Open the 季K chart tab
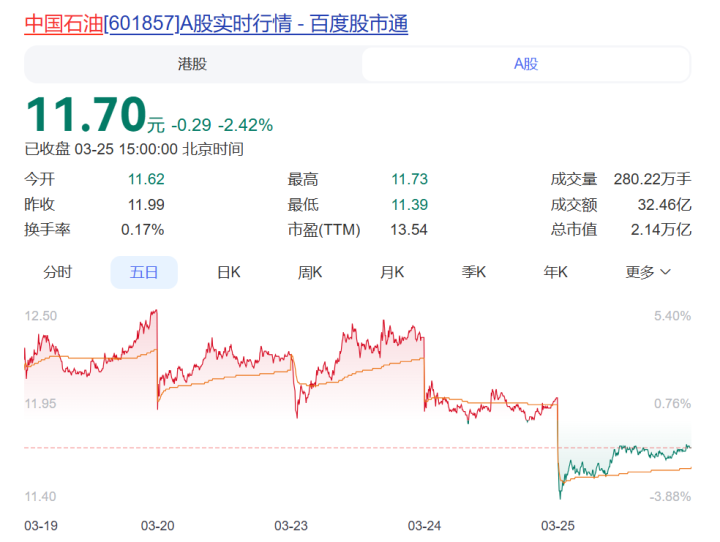This screenshot has width=720, height=542. (473, 272)
